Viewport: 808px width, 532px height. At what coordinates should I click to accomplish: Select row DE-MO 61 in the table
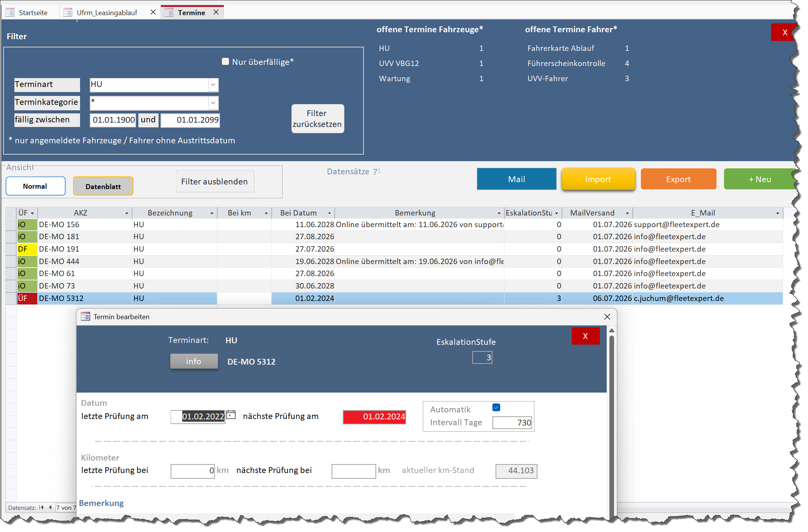pos(400,273)
